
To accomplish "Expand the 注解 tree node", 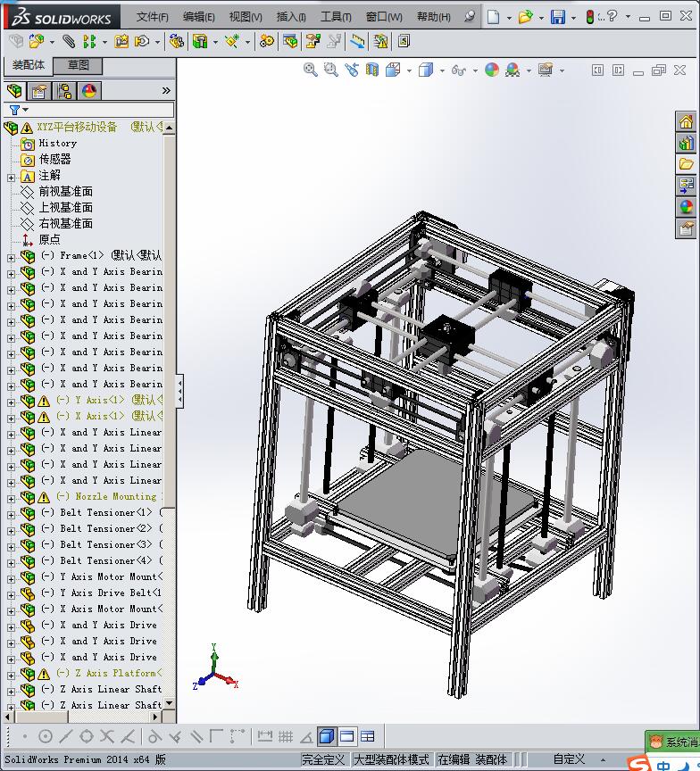I will pos(11,178).
